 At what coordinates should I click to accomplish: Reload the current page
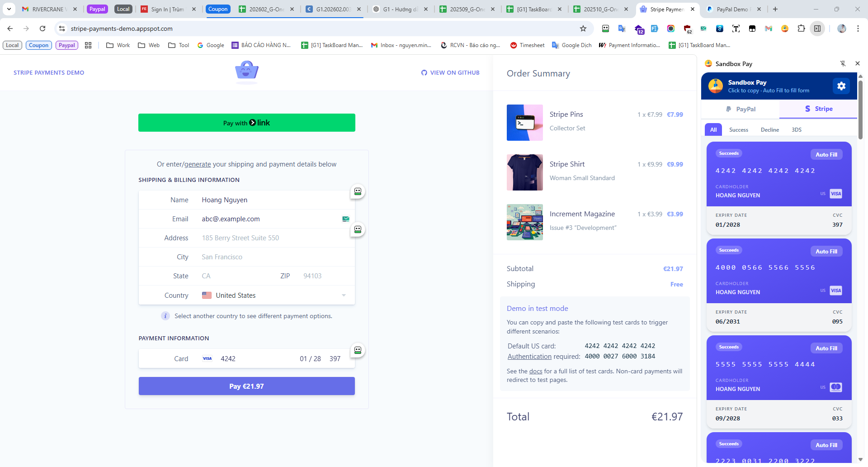(42, 29)
